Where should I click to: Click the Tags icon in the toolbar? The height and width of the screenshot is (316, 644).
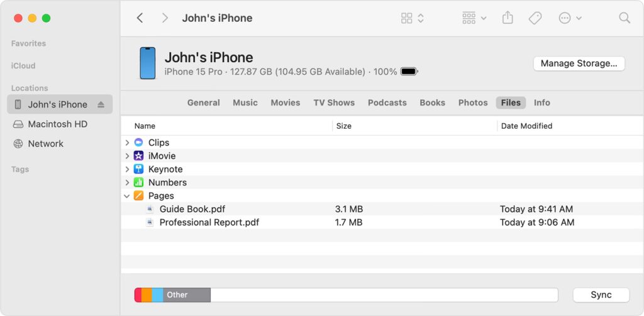click(535, 18)
